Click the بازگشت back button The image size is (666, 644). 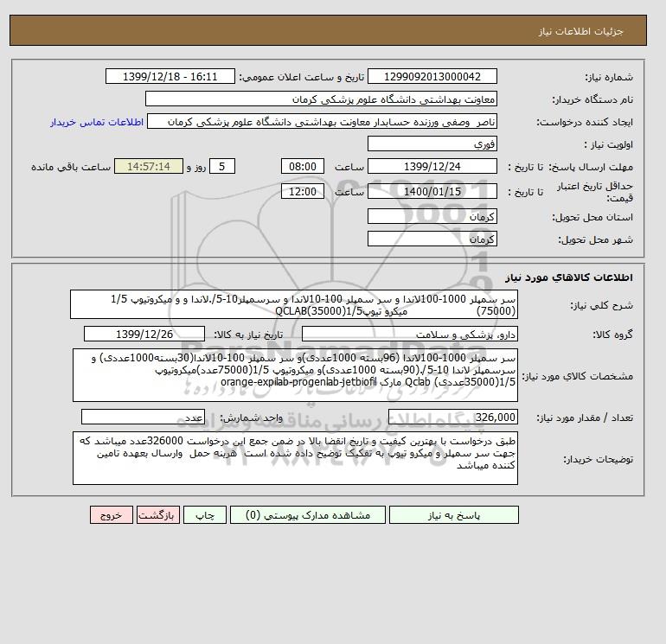[x=158, y=515]
